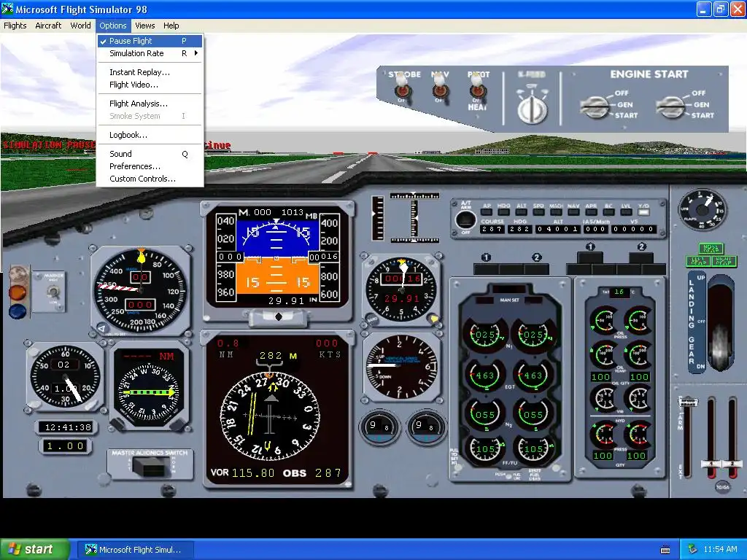Engage the autopilot BC button
This screenshot has width=747, height=560.
[608, 212]
